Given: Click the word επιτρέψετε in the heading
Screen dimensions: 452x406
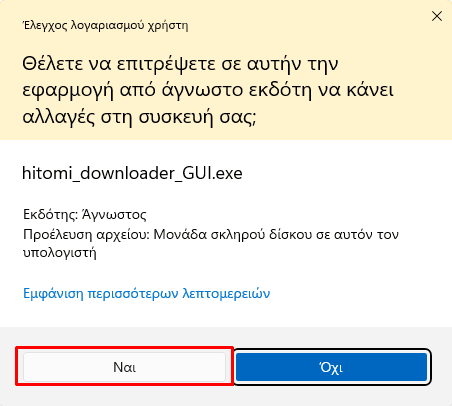Looking at the screenshot, I should tap(166, 65).
